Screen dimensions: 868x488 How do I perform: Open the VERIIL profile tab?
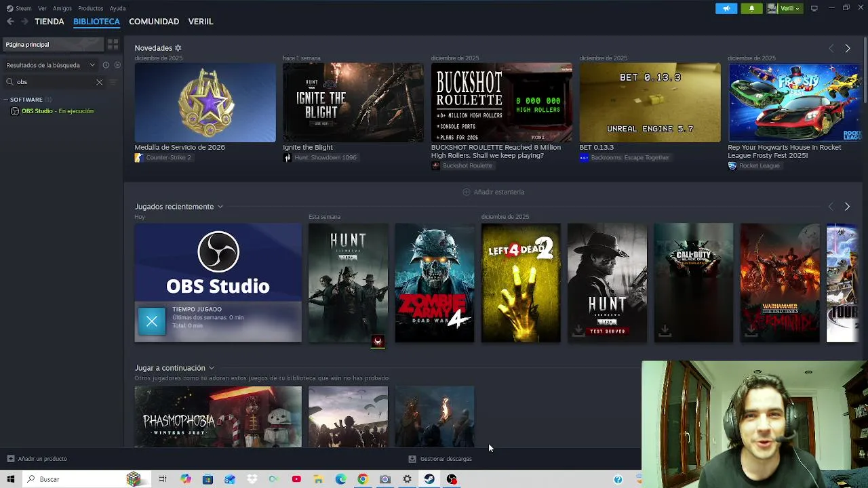pos(201,22)
